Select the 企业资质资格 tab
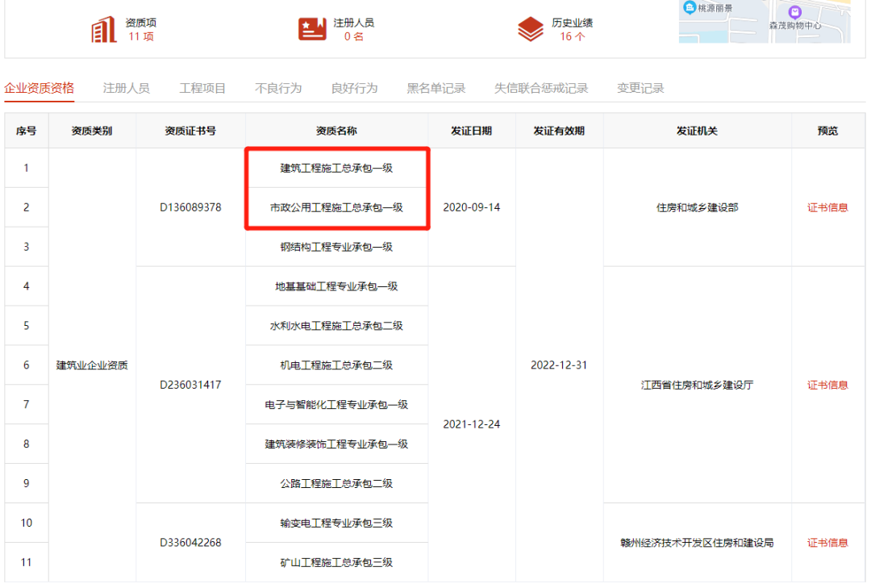The image size is (871, 588). coord(39,88)
